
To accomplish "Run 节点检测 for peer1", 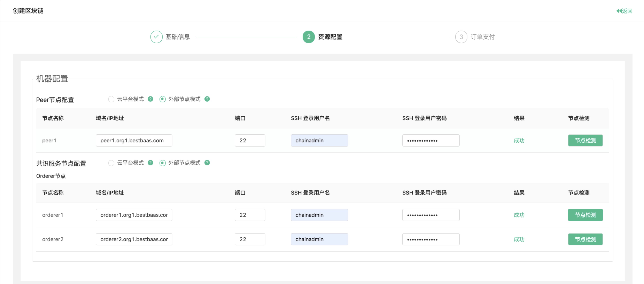I will [x=585, y=140].
